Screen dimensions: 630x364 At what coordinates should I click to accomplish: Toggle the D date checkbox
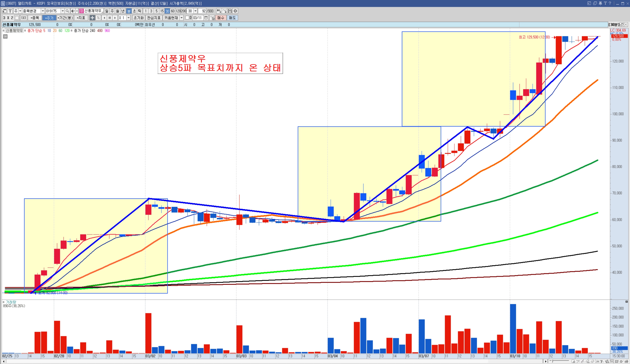(187, 18)
